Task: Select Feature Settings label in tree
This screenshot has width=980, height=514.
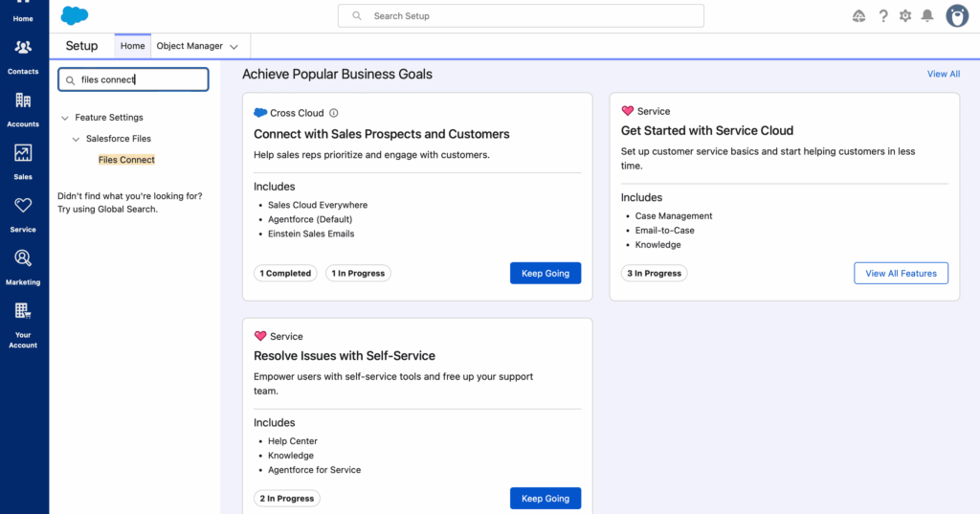Action: click(109, 118)
